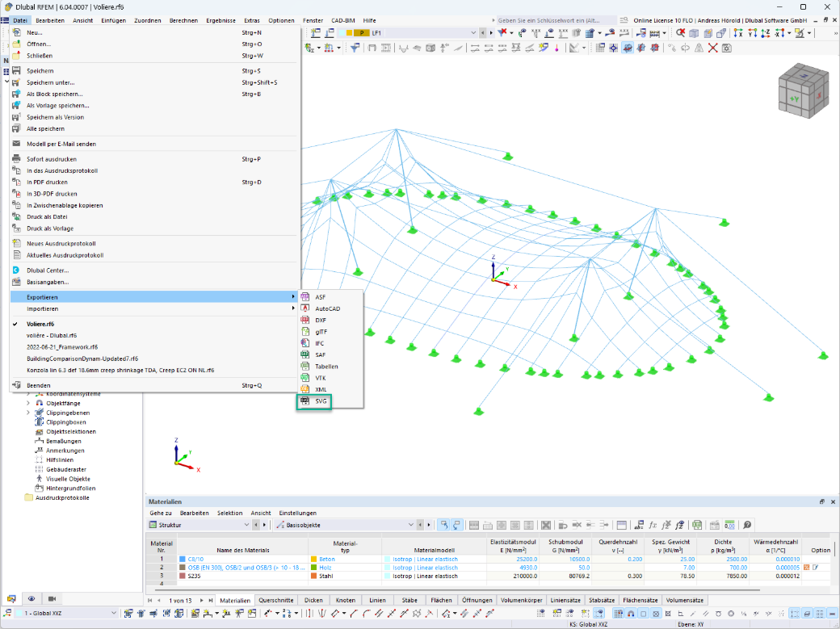Click the printer icon for Sofort ausdrucken
Screen dimensions: 840x629
point(17,159)
